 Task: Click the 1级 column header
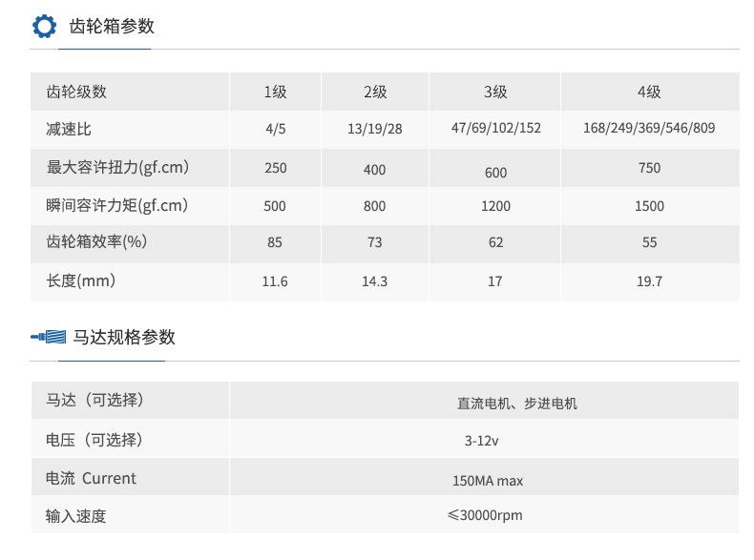(275, 92)
